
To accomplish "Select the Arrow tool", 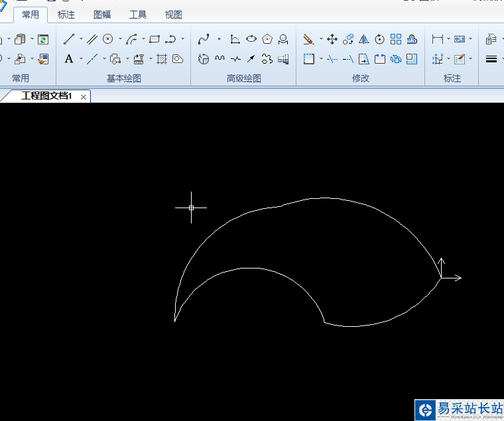I will click(251, 59).
